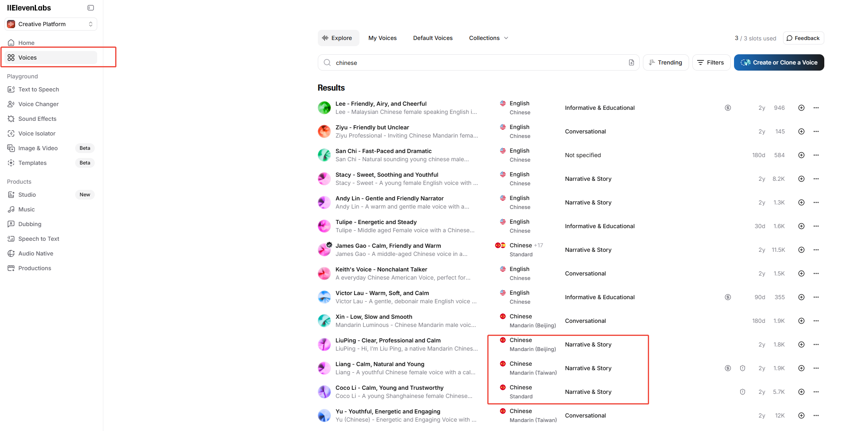This screenshot has width=868, height=431.
Task: Click Create or Clone a Voice button
Action: [779, 62]
